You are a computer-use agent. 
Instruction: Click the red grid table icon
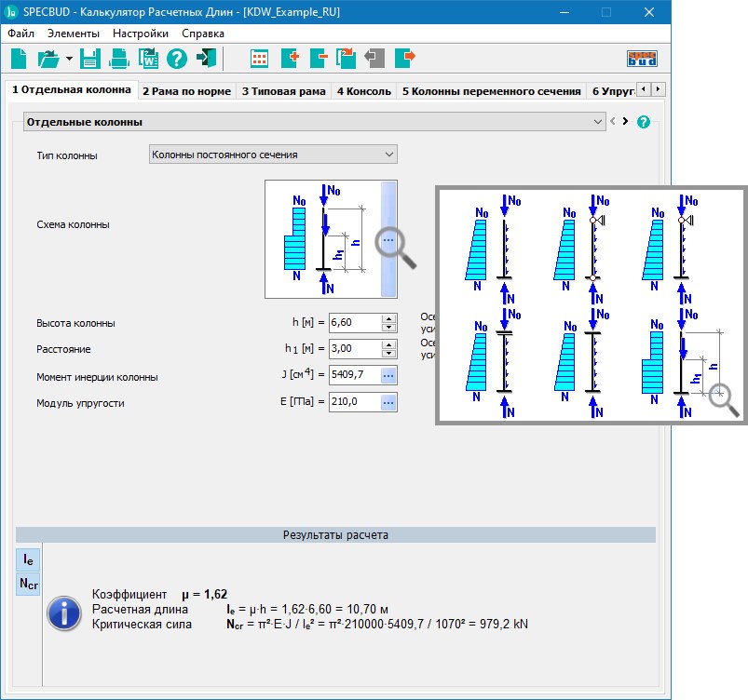pyautogui.click(x=260, y=59)
